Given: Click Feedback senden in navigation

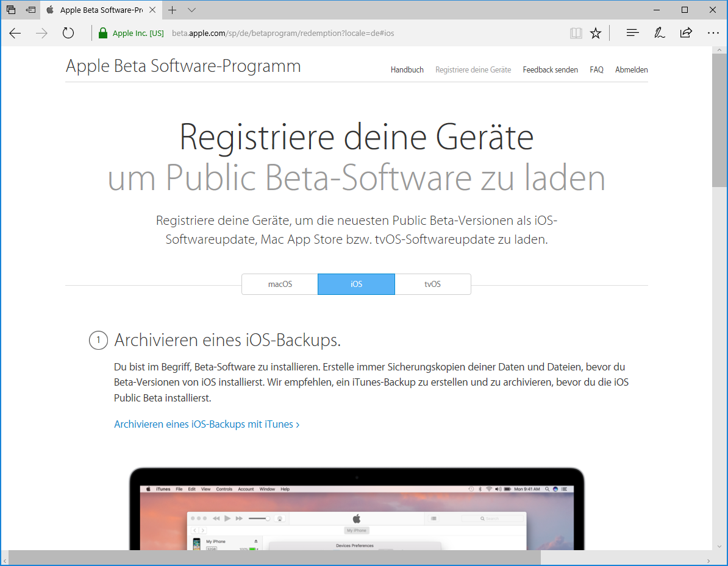Looking at the screenshot, I should (550, 70).
